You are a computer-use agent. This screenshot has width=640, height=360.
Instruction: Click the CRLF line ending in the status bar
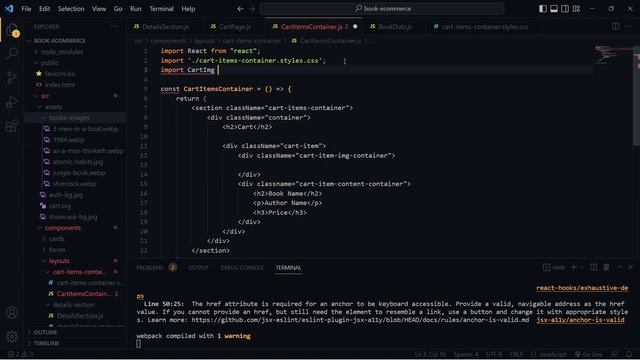516,354
